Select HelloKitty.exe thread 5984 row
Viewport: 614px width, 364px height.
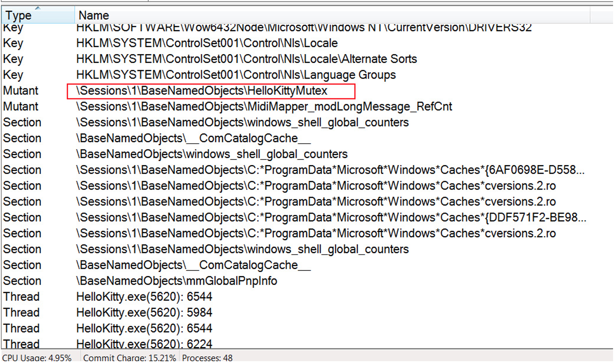point(144,313)
